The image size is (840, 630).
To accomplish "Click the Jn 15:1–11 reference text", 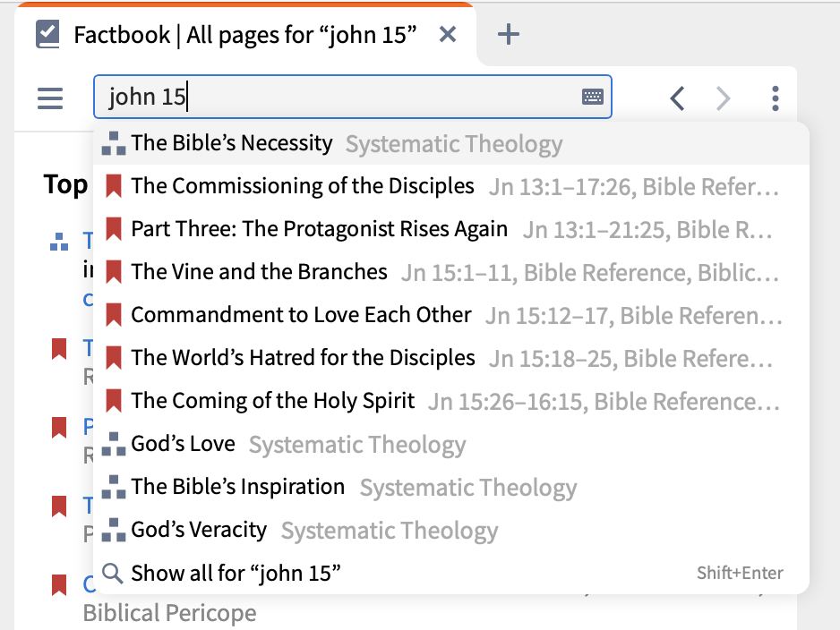I will [x=458, y=273].
